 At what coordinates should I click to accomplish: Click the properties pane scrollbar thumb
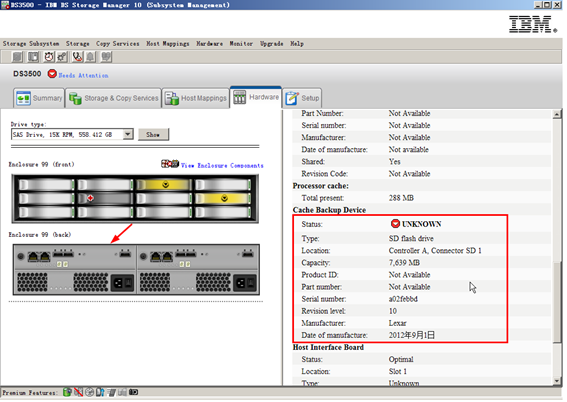[557, 301]
